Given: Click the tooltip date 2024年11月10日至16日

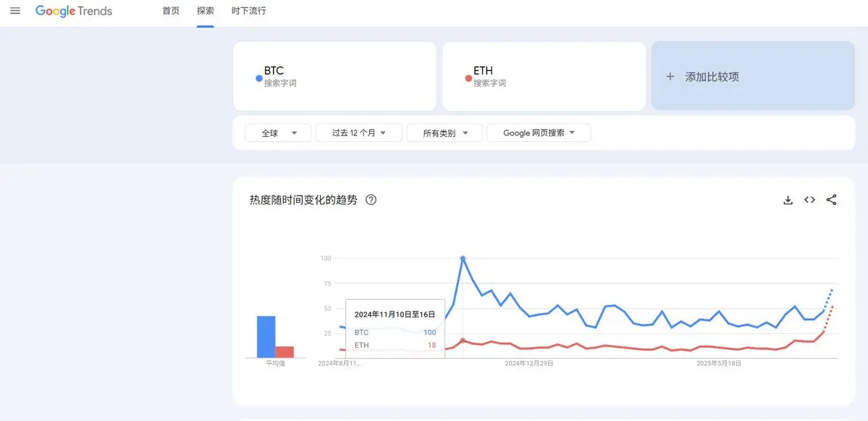Looking at the screenshot, I should tap(395, 314).
